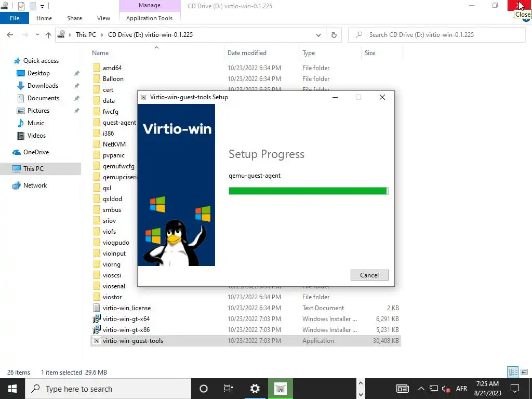This screenshot has width=532, height=399.
Task: Click This PC in the address breadcrumb
Action: click(x=86, y=35)
